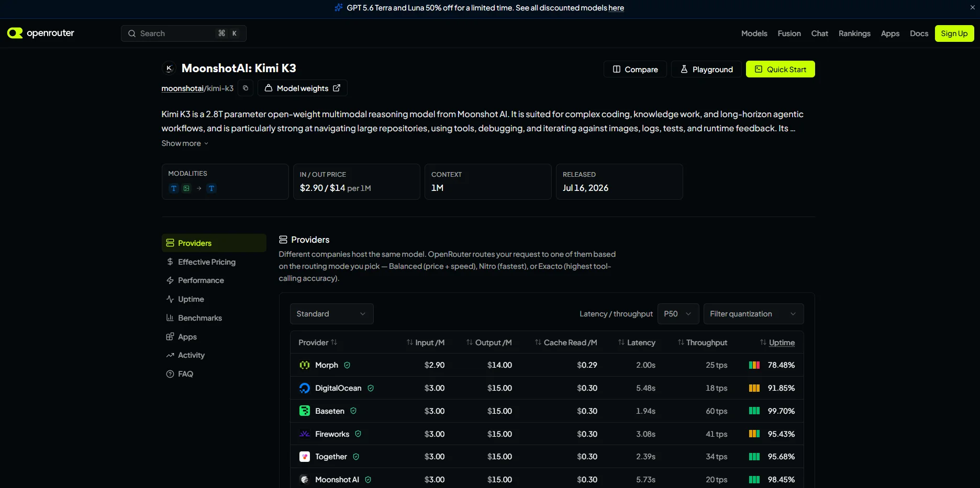Select Effective Pricing in the sidebar

coord(214,262)
